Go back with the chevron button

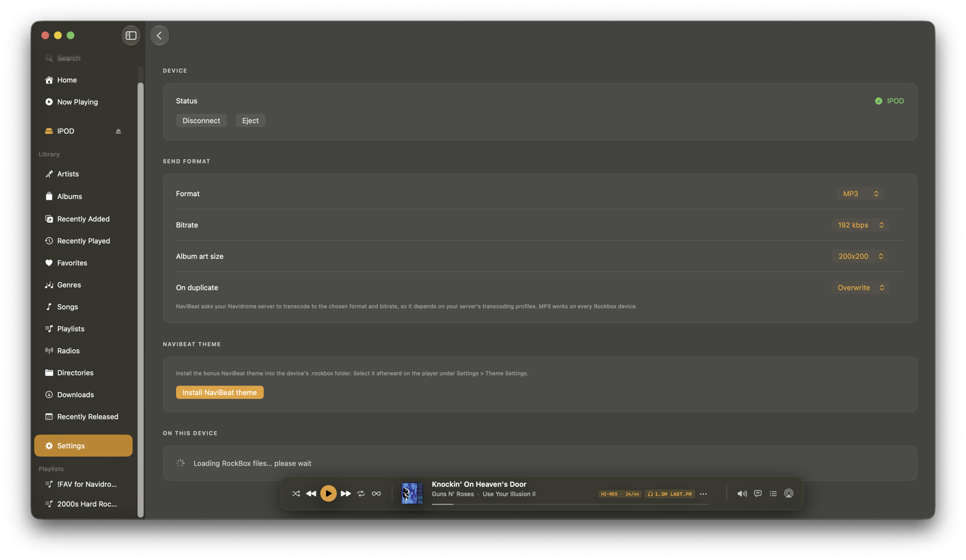tap(159, 36)
